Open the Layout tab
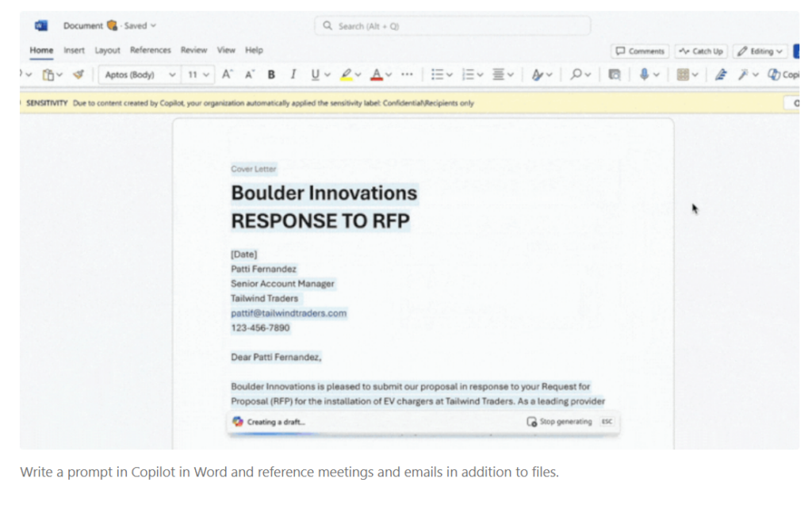The height and width of the screenshot is (509, 812). pos(107,50)
